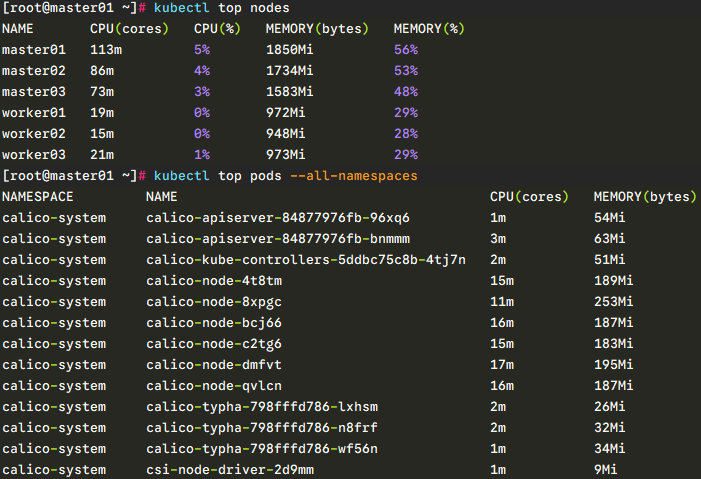Click the worker01 node name
The width and height of the screenshot is (701, 479).
coord(31,112)
